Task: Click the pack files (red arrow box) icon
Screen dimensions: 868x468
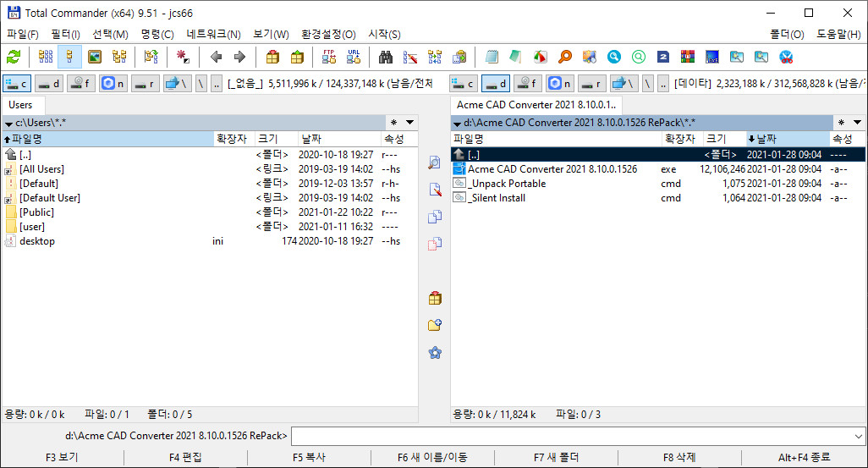Action: point(272,57)
